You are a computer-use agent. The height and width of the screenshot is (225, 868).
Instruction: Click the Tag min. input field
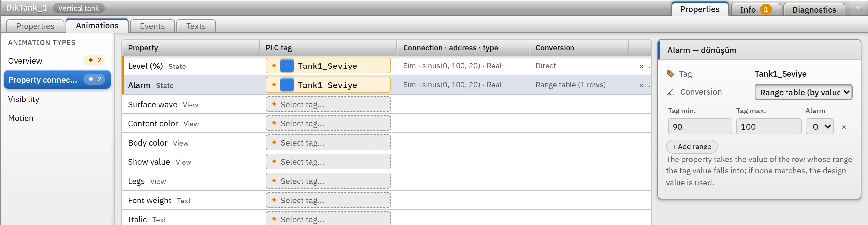pyautogui.click(x=699, y=127)
